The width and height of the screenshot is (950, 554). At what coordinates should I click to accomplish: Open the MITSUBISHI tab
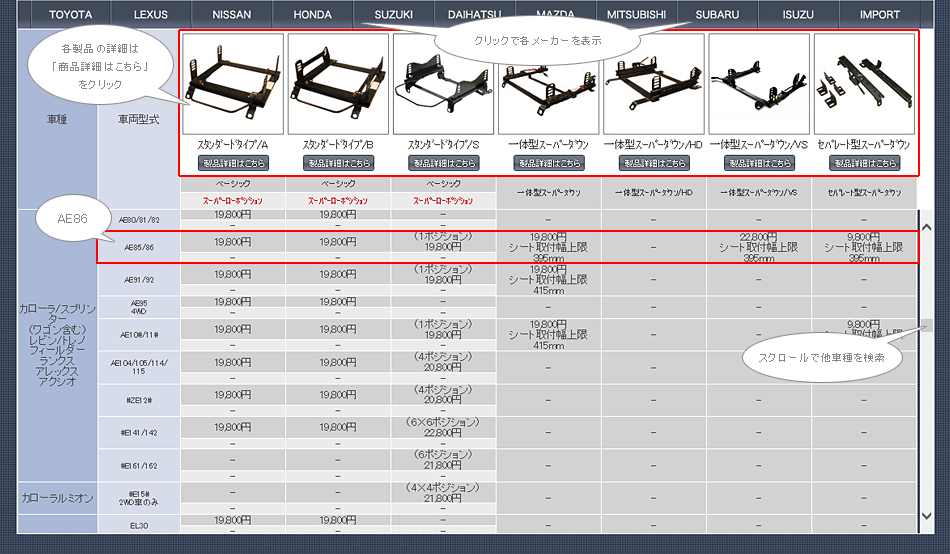pyautogui.click(x=636, y=15)
